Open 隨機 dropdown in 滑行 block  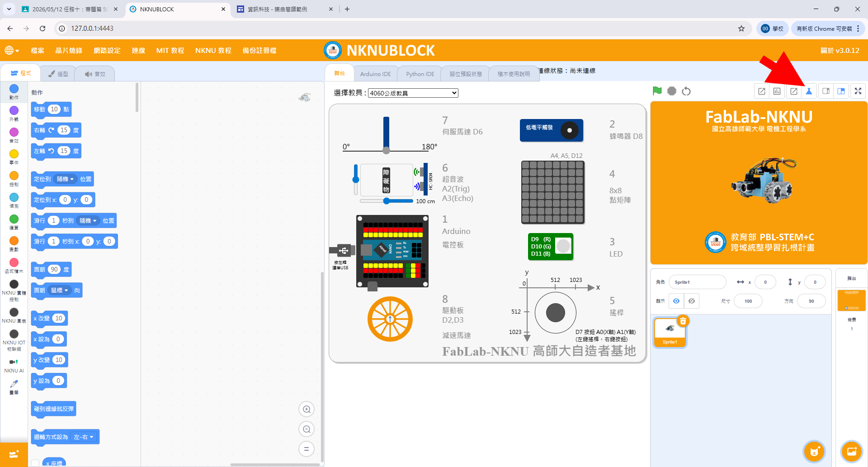point(88,221)
